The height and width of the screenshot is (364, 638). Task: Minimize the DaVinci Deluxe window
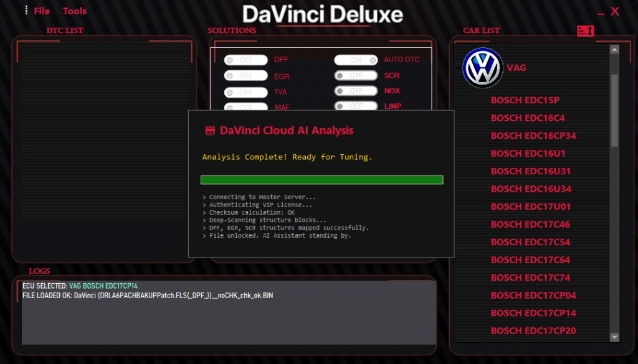point(601,14)
